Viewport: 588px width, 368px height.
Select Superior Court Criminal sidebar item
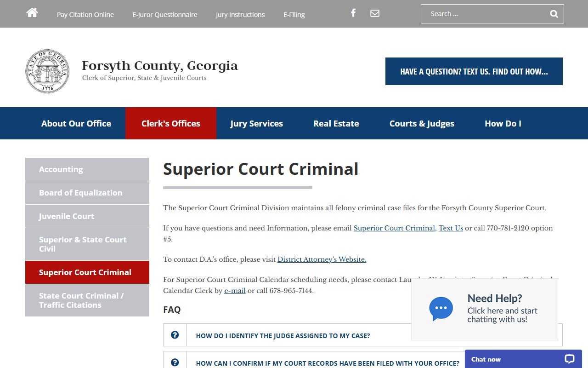tap(87, 272)
